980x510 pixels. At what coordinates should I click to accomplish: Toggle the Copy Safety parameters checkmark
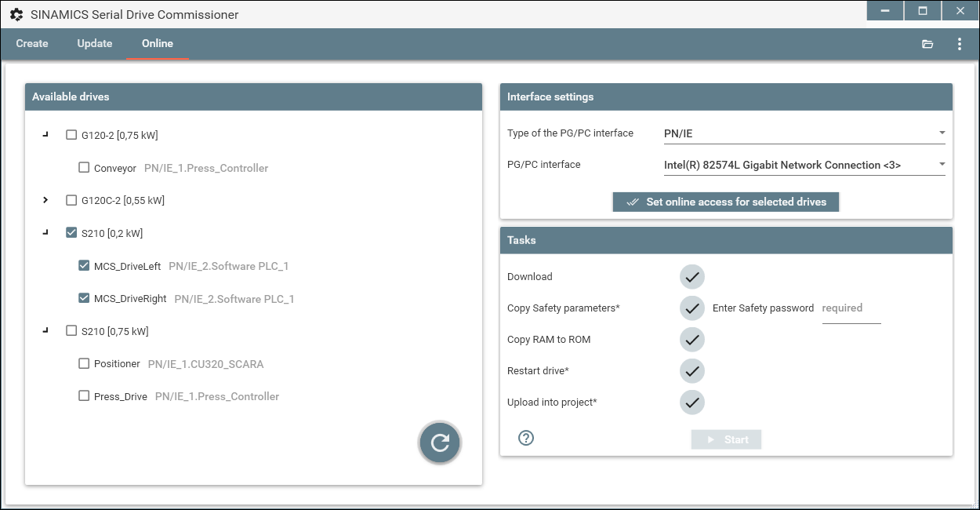pos(692,308)
